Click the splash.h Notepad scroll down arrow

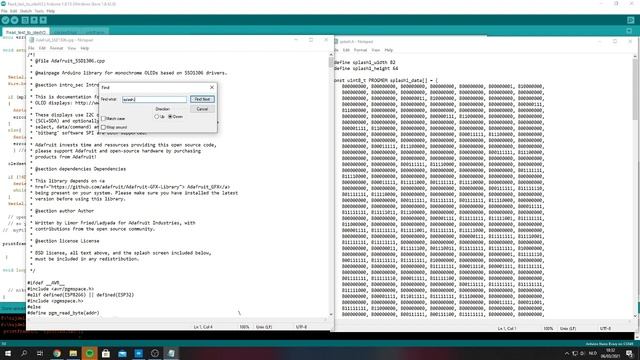[635, 316]
